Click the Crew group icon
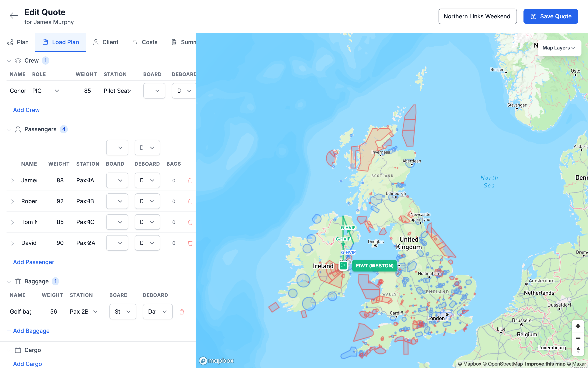The image size is (588, 368). (x=18, y=61)
